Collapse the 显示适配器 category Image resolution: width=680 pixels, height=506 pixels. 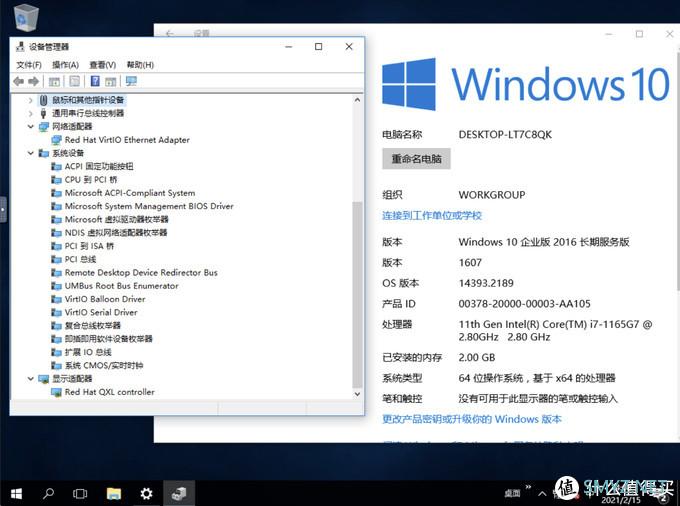(30, 379)
